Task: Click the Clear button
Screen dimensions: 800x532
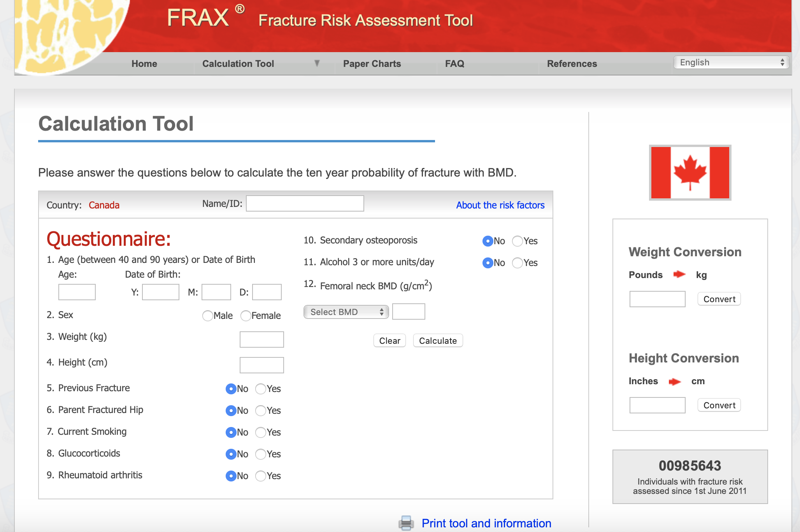Action: click(389, 341)
